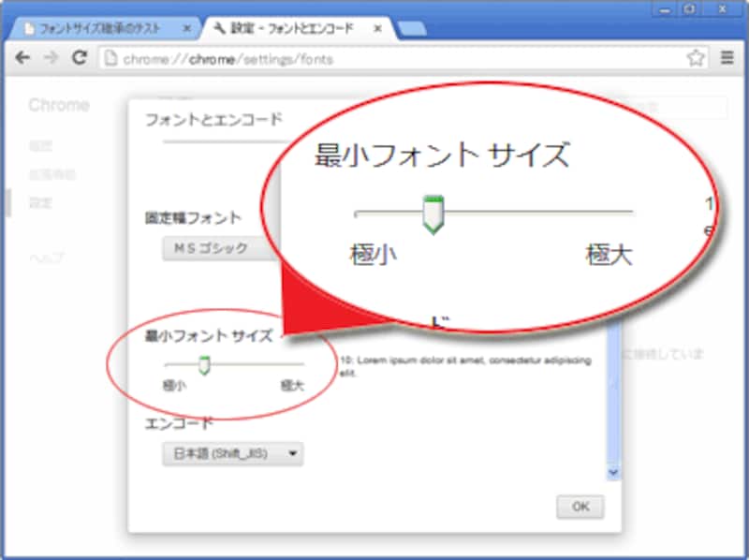Click the small 最小フォント サイズ slider handle
The height and width of the screenshot is (560, 749).
click(x=204, y=365)
